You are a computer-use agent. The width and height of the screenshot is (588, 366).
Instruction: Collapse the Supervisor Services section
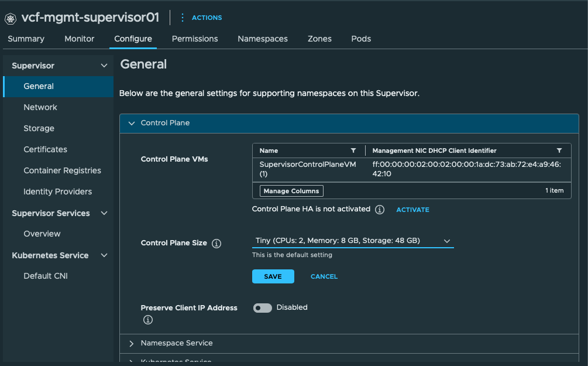point(104,213)
